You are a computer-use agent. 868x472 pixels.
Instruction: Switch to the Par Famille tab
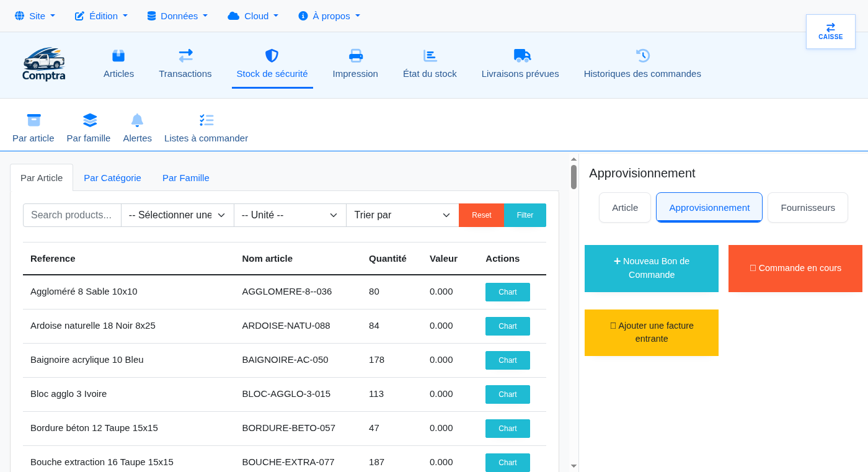186,177
